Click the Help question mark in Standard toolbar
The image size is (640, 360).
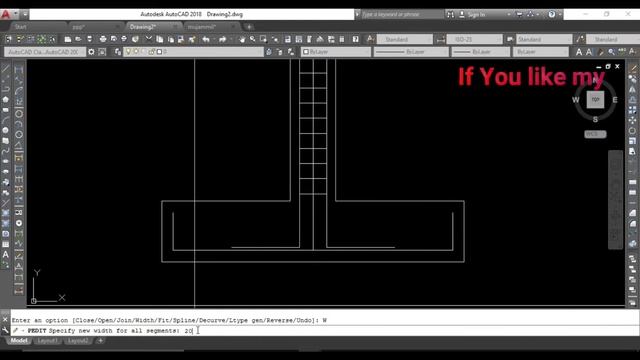click(x=356, y=39)
